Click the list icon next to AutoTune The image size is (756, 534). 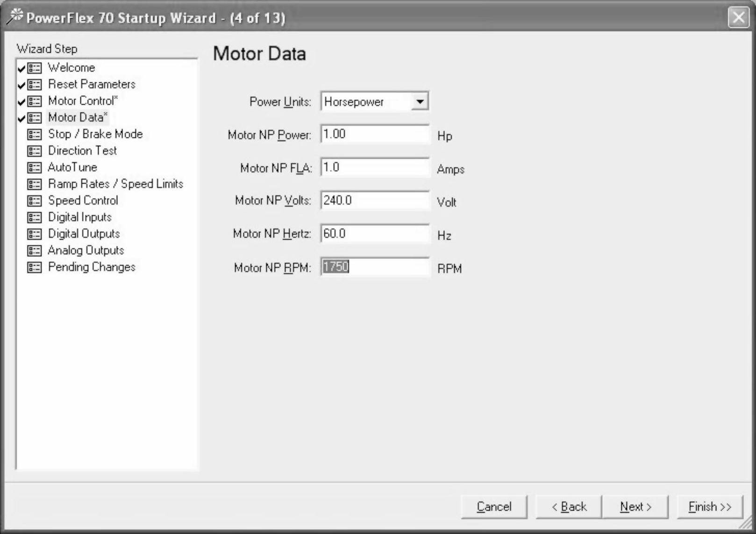tap(34, 168)
